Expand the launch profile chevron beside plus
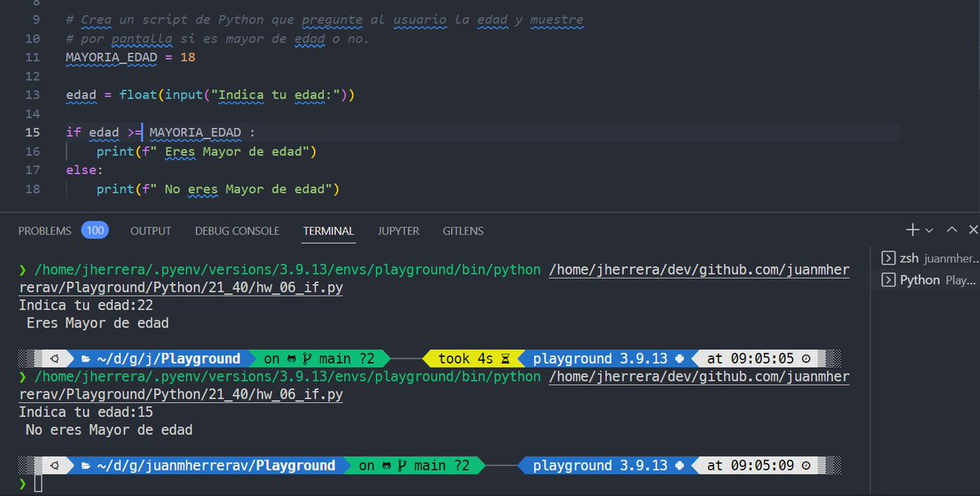This screenshot has height=496, width=980. pyautogui.click(x=929, y=231)
